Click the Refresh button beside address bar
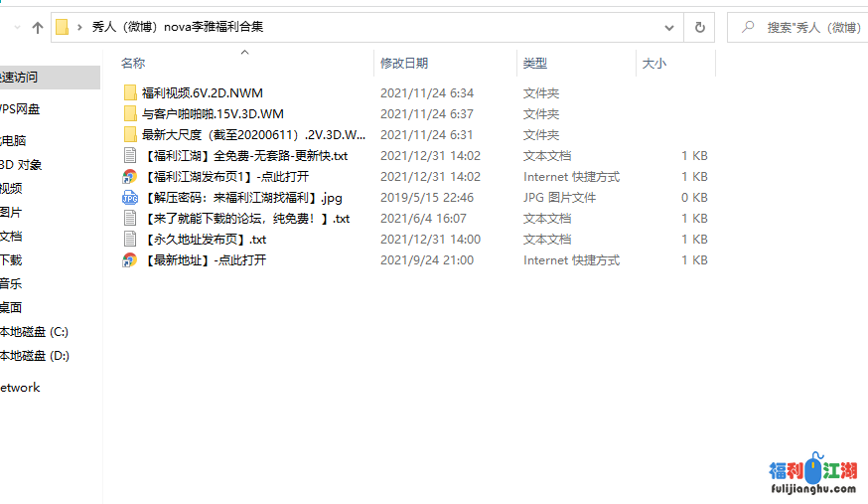 (700, 28)
